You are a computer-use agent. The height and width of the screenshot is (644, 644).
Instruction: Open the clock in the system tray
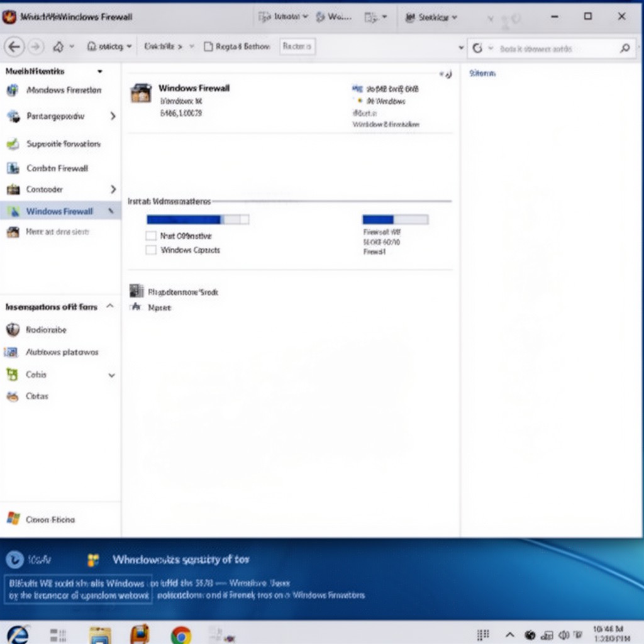click(x=611, y=634)
